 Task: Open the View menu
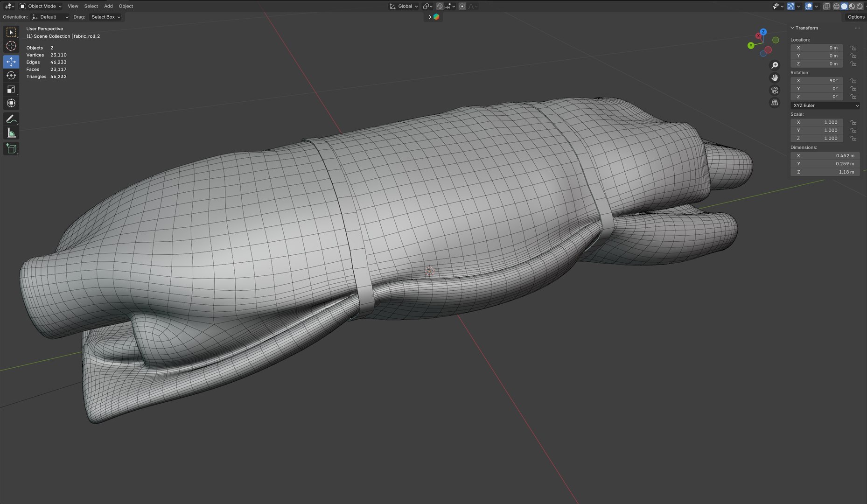point(73,6)
